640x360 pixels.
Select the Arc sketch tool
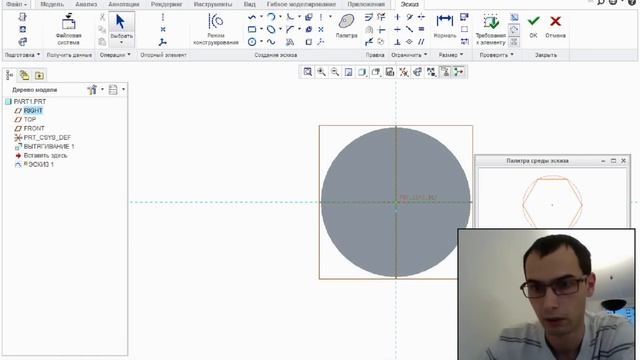[271, 17]
